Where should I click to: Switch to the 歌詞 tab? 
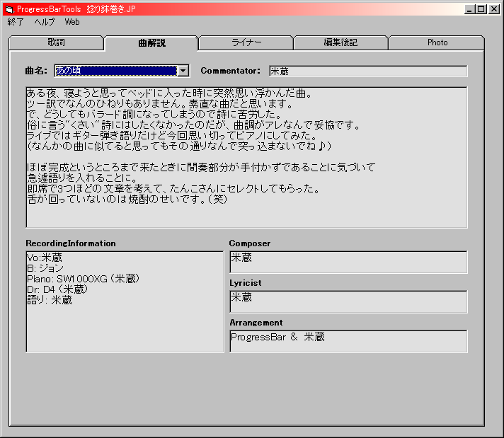(x=56, y=42)
